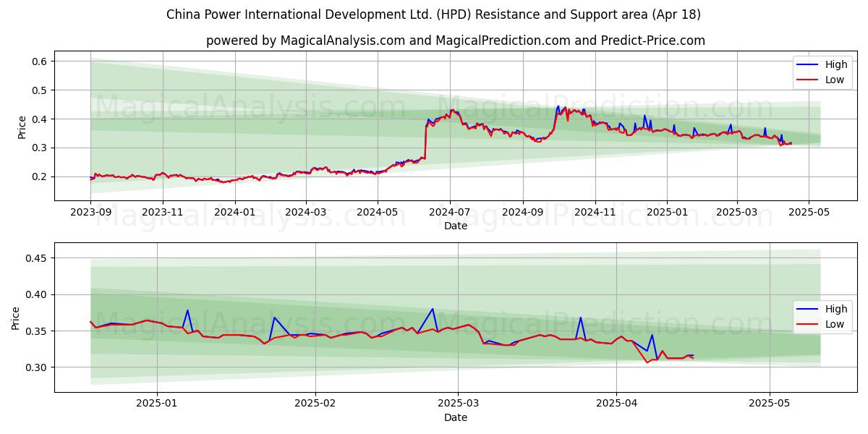Image resolution: width=868 pixels, height=434 pixels.
Task: Click the '0.40' y-axis value on the bottom chart
Action: click(38, 294)
